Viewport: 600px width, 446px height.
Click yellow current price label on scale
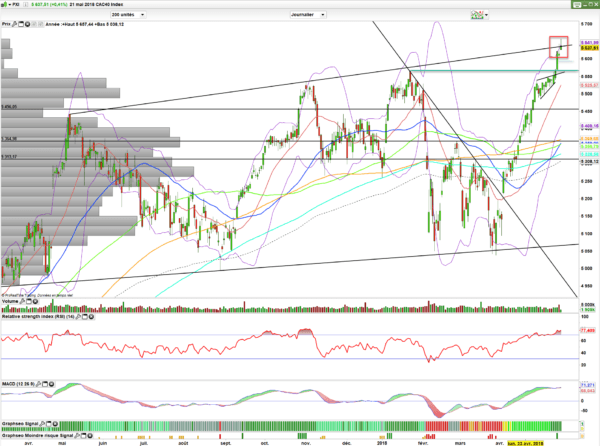pos(589,48)
